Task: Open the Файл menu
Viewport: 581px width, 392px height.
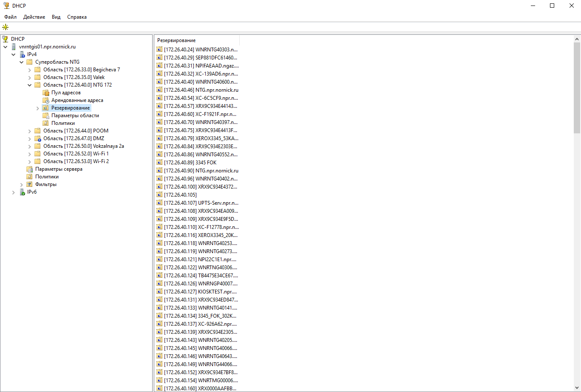Action: (10, 17)
